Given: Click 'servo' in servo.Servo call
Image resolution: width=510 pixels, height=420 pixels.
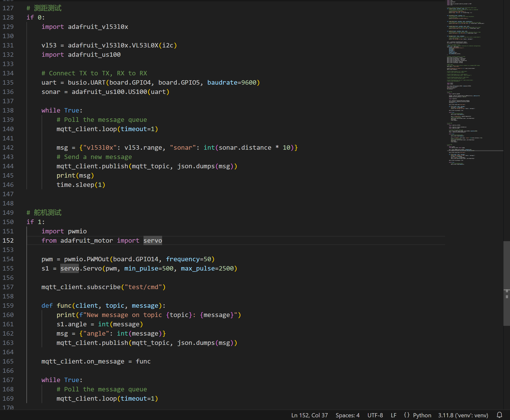Looking at the screenshot, I should [x=70, y=268].
